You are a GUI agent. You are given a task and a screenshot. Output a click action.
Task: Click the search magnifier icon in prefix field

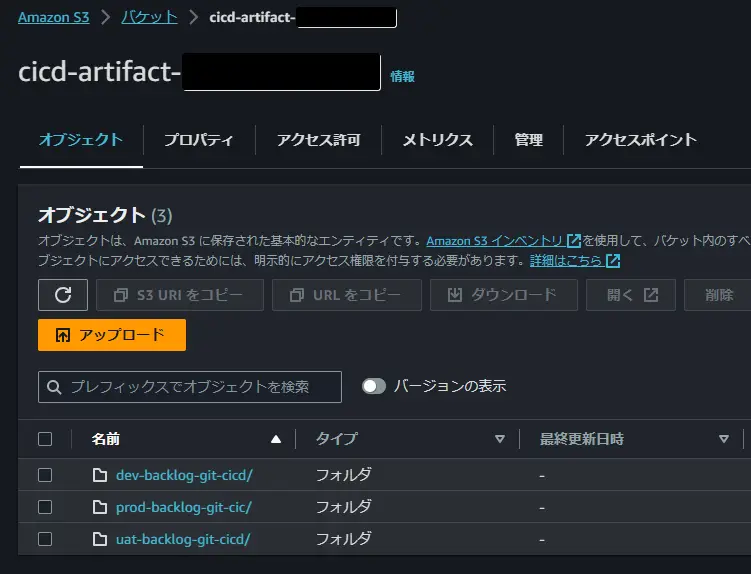point(54,387)
